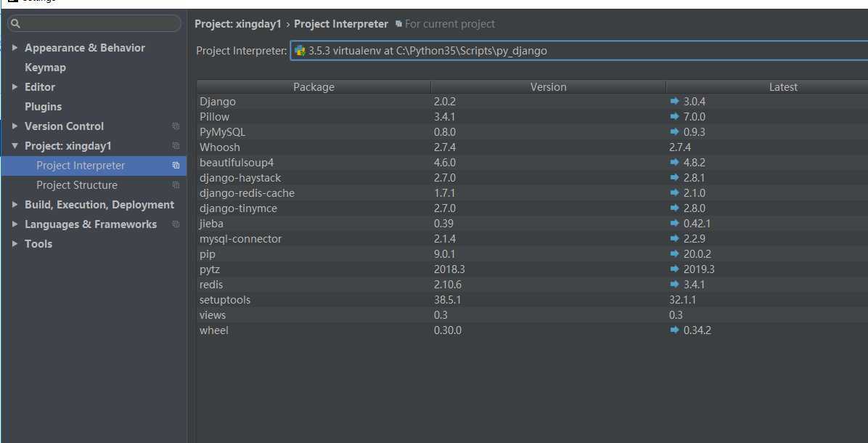Click the upgrade arrow next to Pillow 7.0.0

pos(674,117)
